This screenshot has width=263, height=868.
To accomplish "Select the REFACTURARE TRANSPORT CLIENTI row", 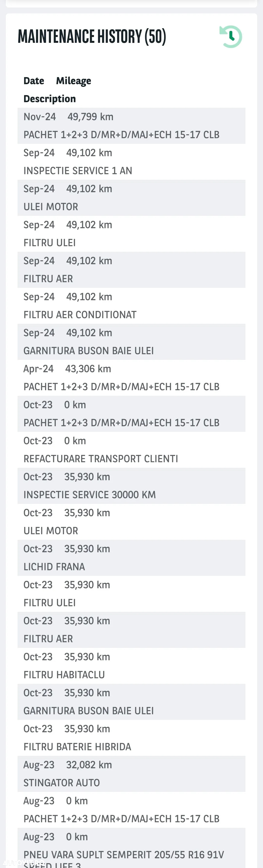I will tap(131, 450).
